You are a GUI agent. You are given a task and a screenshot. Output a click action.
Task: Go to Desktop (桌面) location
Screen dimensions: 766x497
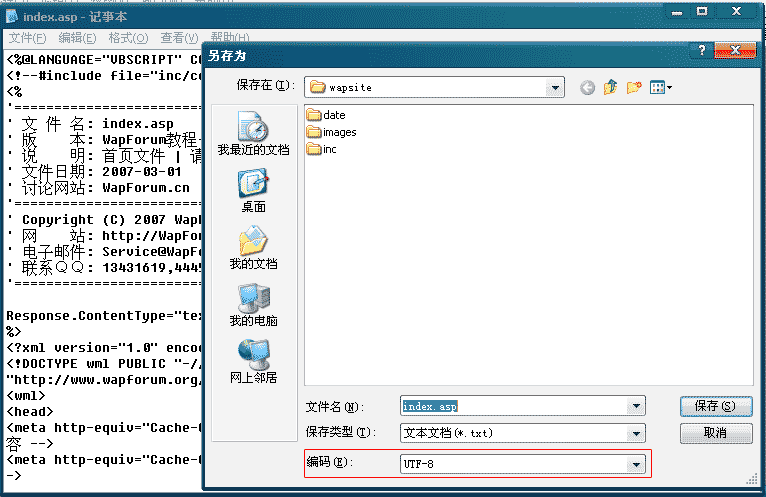(x=253, y=191)
